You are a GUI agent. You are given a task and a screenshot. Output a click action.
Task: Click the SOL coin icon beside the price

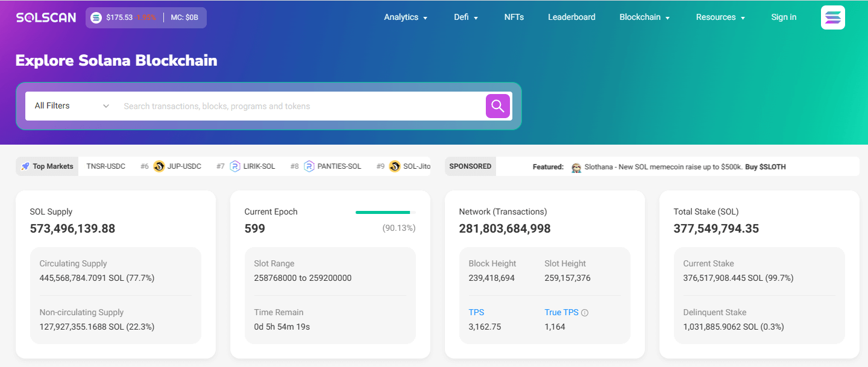click(x=96, y=17)
